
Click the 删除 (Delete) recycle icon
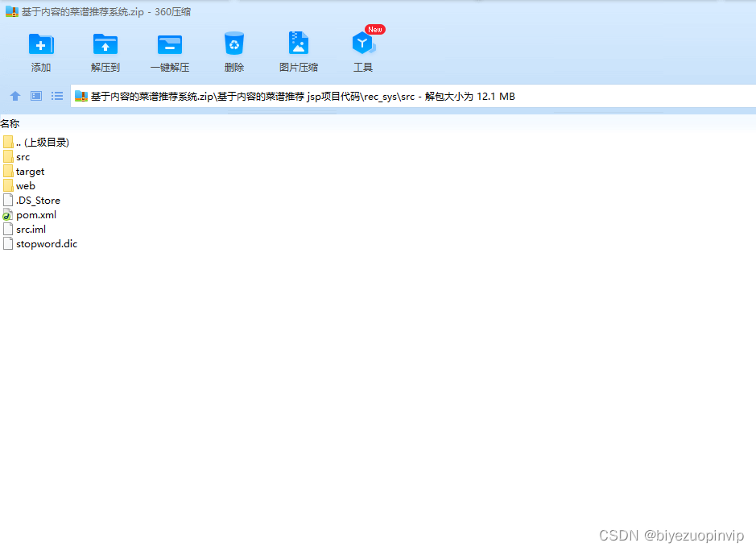[x=234, y=43]
